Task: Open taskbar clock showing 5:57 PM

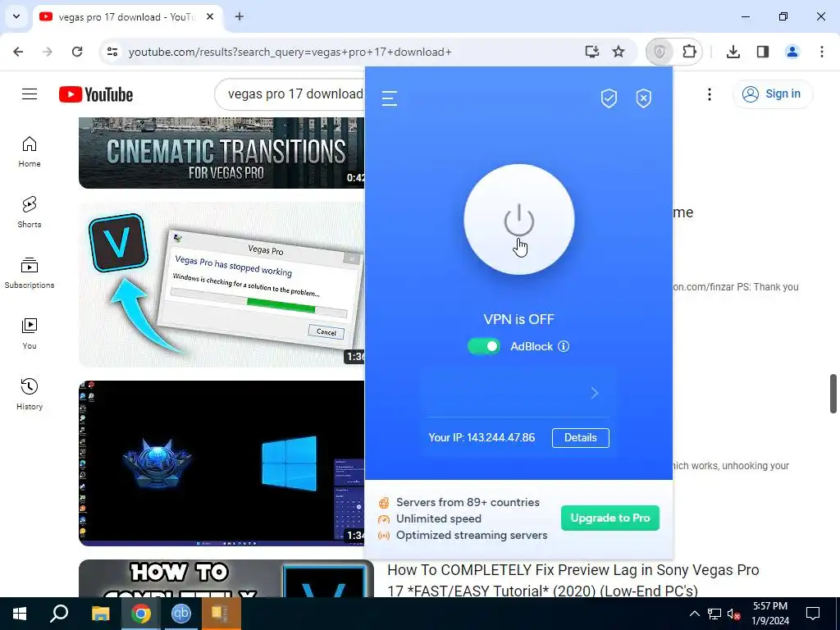Action: pos(770,614)
